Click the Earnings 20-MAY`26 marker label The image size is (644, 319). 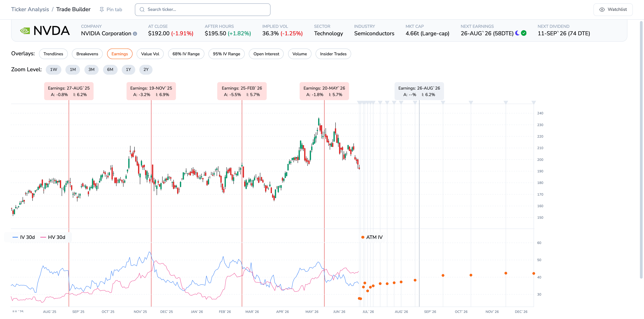coord(324,91)
